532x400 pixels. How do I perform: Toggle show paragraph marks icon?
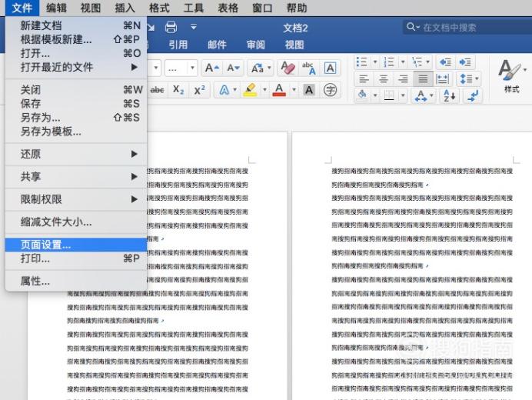coord(473,95)
